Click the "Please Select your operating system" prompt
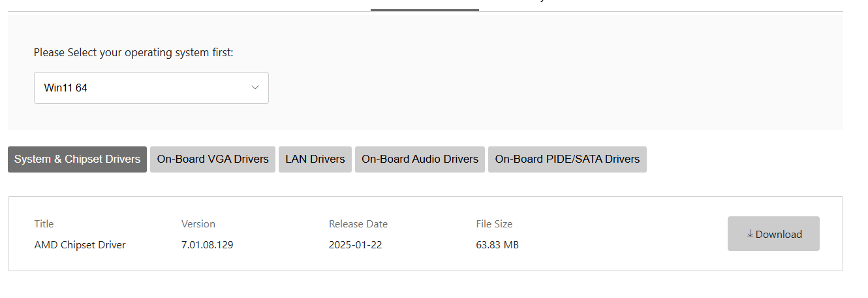The image size is (868, 298). (x=133, y=52)
